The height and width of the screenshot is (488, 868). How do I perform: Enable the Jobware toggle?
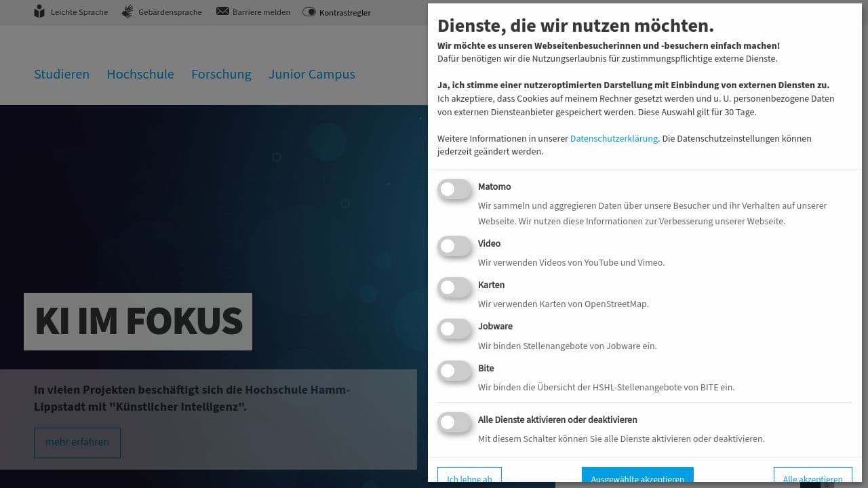454,329
